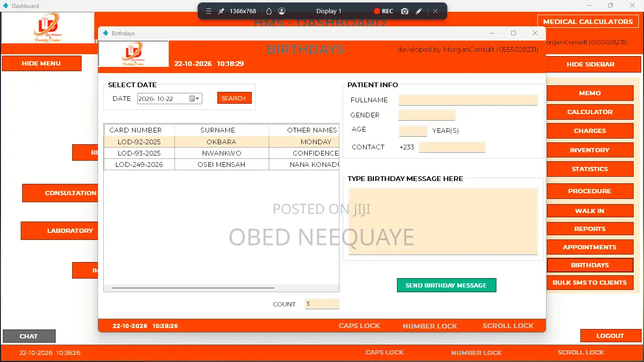Click the Birthdays window title icon

106,33
